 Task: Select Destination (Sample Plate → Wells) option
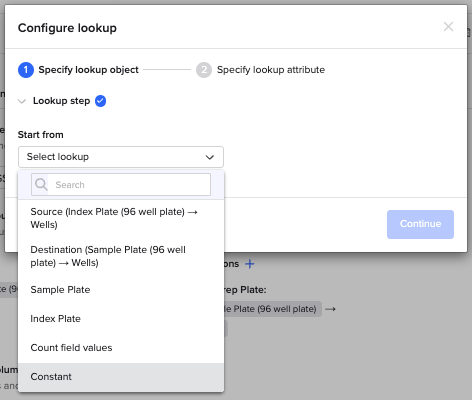[x=121, y=256]
